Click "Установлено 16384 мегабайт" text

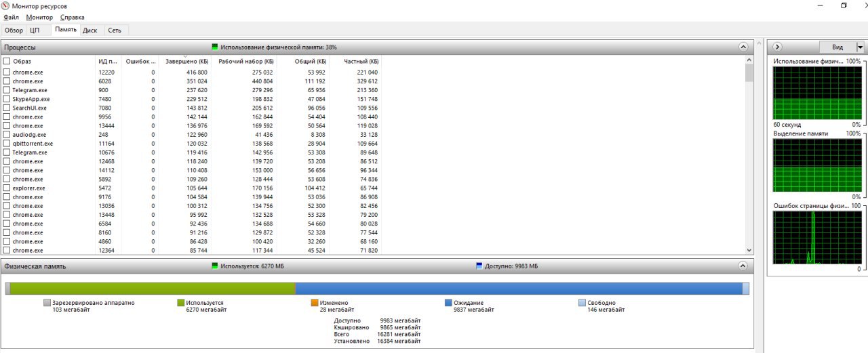coord(377,341)
